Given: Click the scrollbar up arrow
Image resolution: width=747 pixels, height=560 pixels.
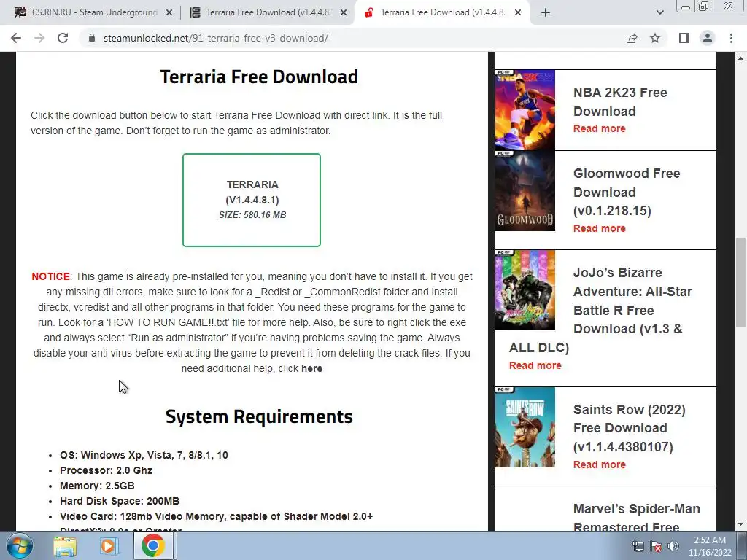Looking at the screenshot, I should coord(740,58).
